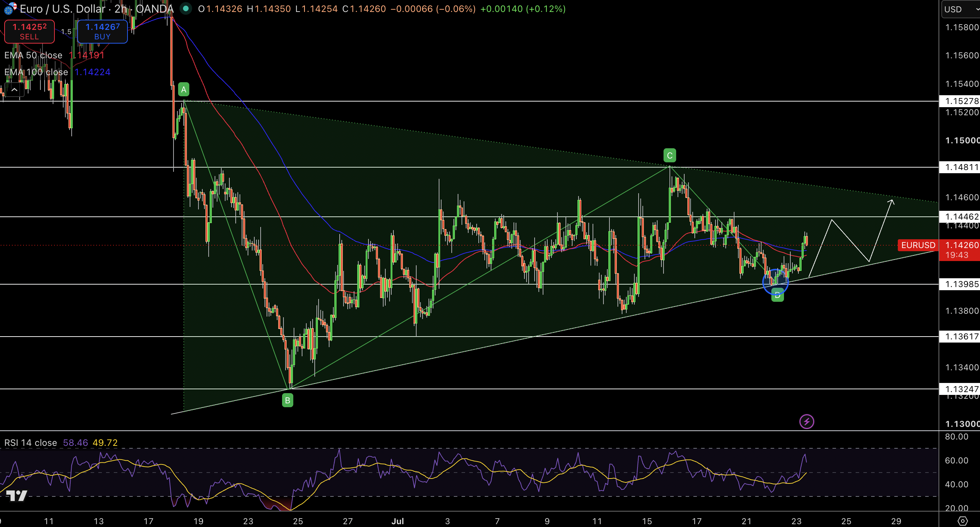Click the 80.00 RSI scale label
This screenshot has width=980, height=527.
point(956,437)
